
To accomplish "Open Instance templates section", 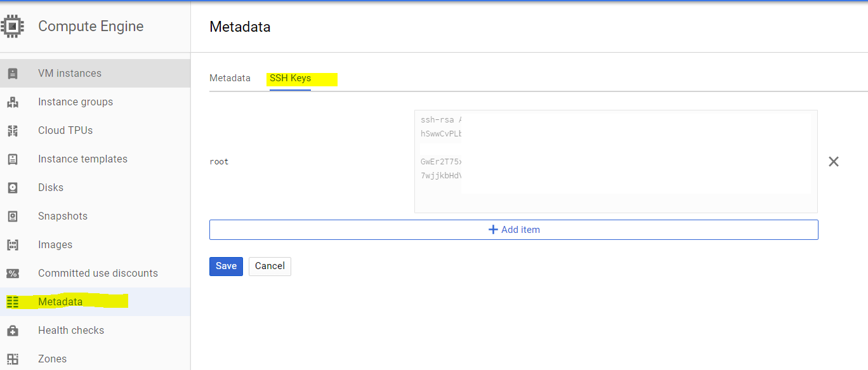I will point(95,159).
